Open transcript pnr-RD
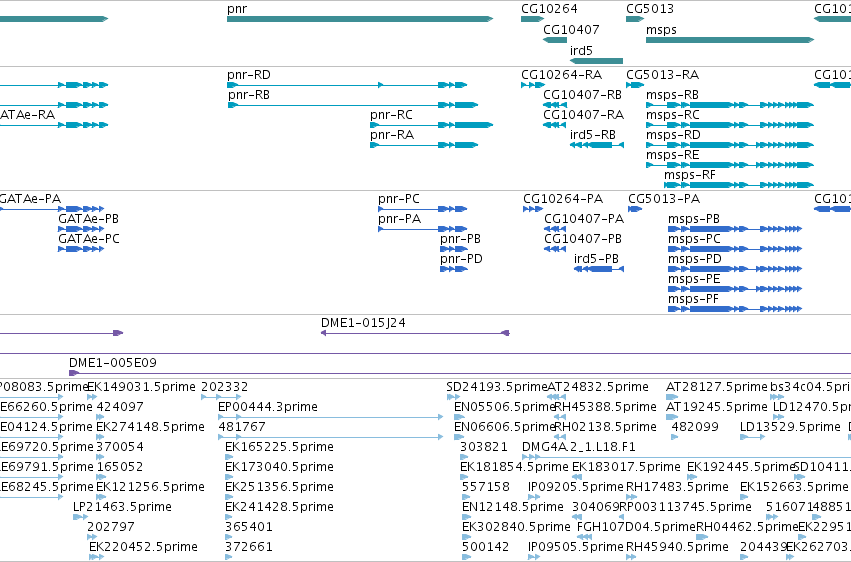This screenshot has width=851, height=562. tap(347, 85)
